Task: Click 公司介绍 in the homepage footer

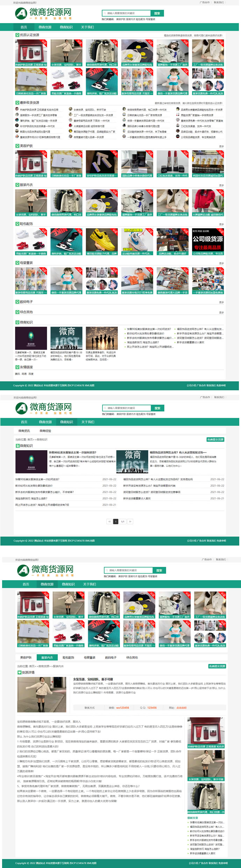Action: 191,385
